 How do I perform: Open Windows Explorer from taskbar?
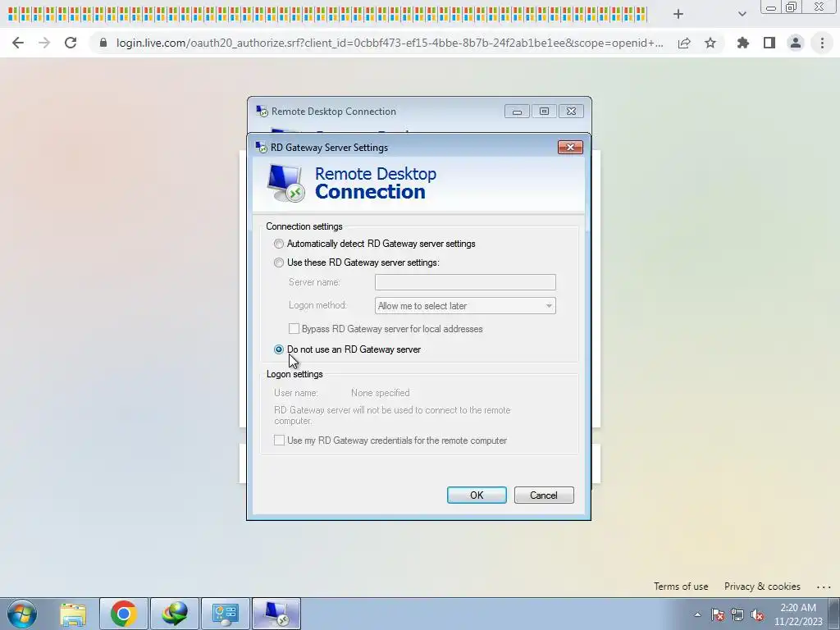click(73, 614)
